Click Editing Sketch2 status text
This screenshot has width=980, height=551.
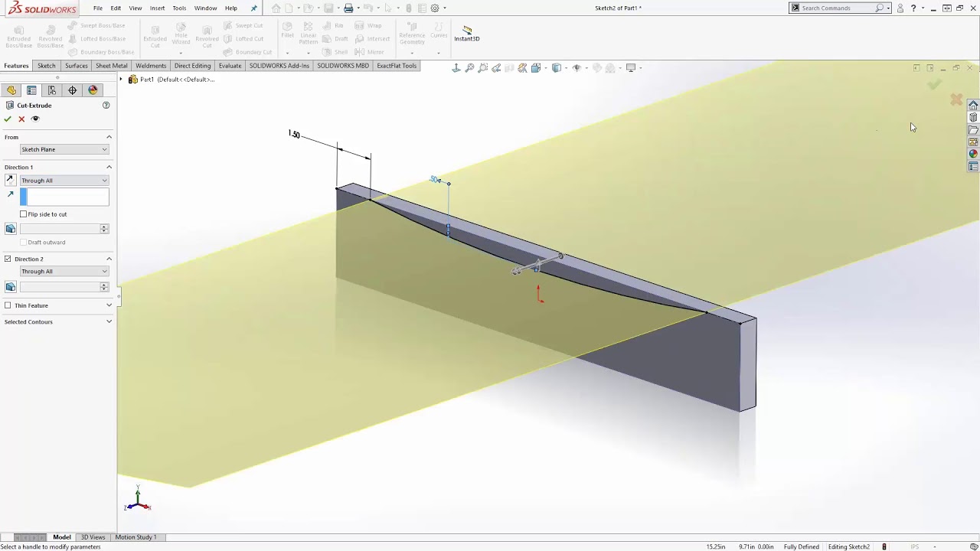coord(848,546)
